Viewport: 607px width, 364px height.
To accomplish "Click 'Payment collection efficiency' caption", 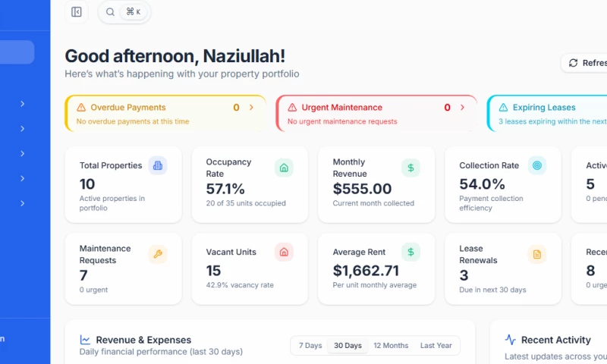I will [x=491, y=203].
